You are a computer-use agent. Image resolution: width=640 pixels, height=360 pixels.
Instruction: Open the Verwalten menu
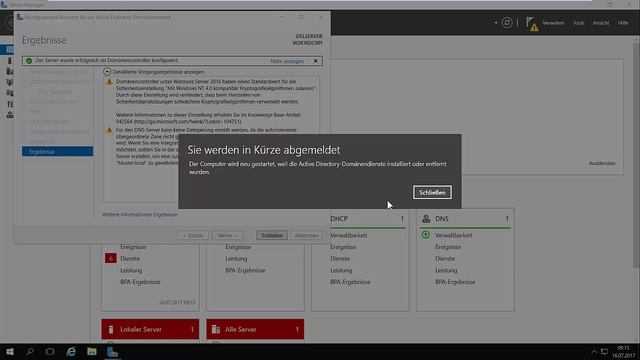553,23
